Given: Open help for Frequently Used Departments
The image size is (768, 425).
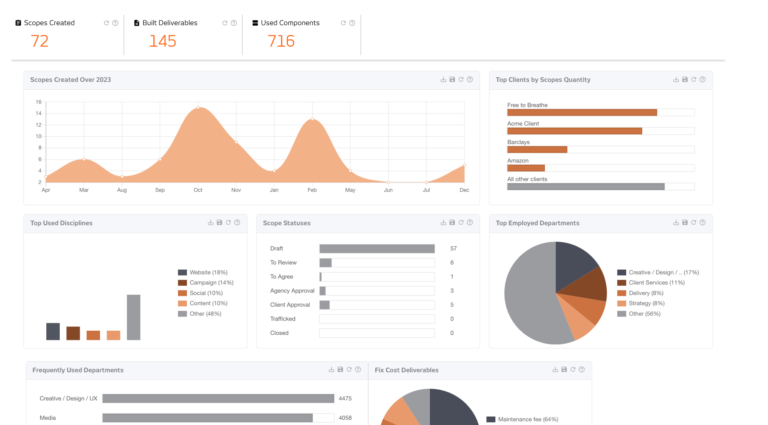Looking at the screenshot, I should (358, 370).
